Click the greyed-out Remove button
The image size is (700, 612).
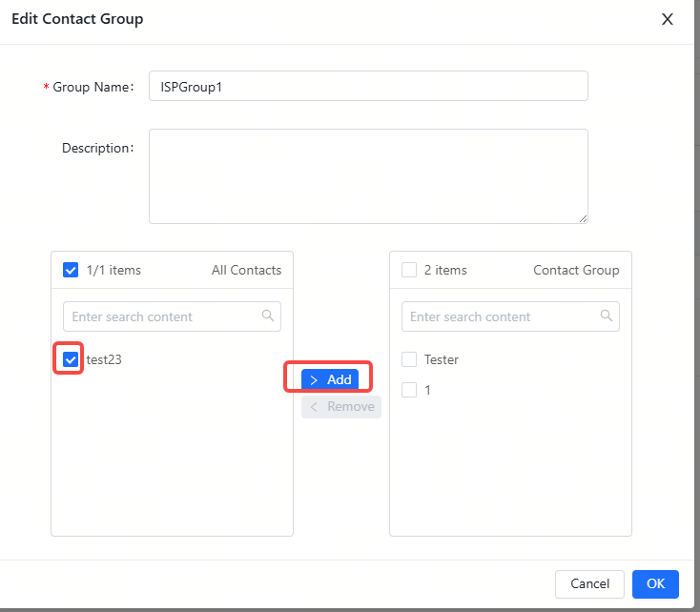click(x=341, y=407)
